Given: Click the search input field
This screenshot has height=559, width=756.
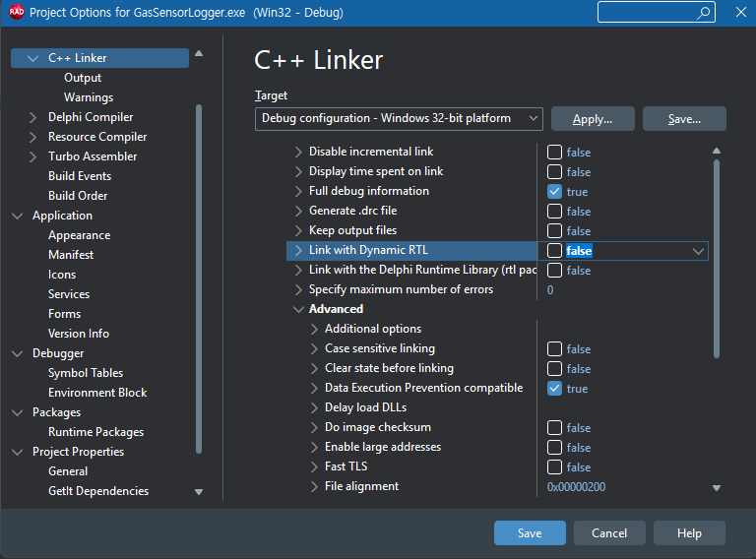Looking at the screenshot, I should (x=645, y=13).
